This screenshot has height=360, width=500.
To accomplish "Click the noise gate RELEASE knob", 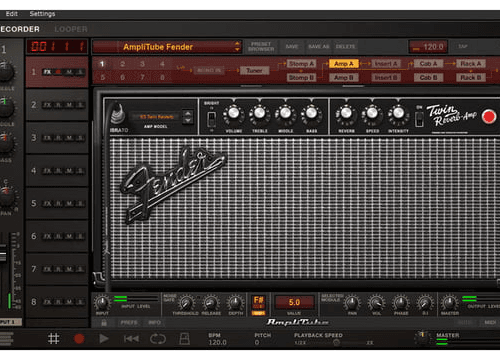I will (x=211, y=303).
